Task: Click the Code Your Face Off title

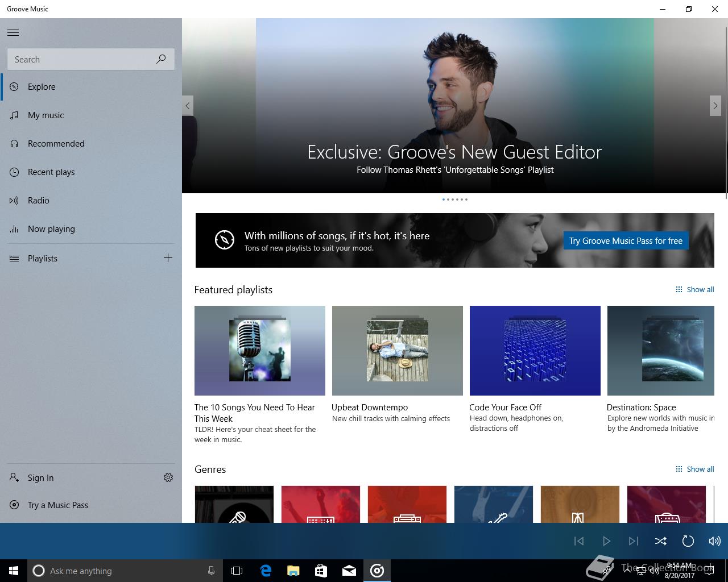Action: pos(505,407)
